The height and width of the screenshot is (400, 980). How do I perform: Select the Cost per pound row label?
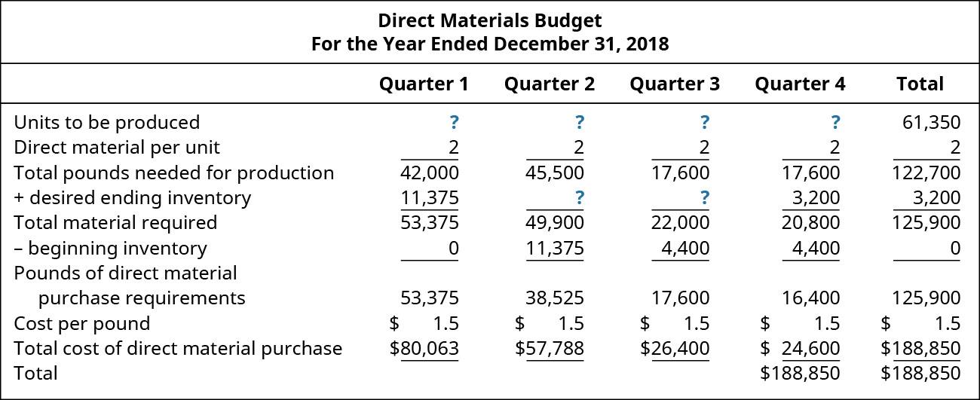82,323
